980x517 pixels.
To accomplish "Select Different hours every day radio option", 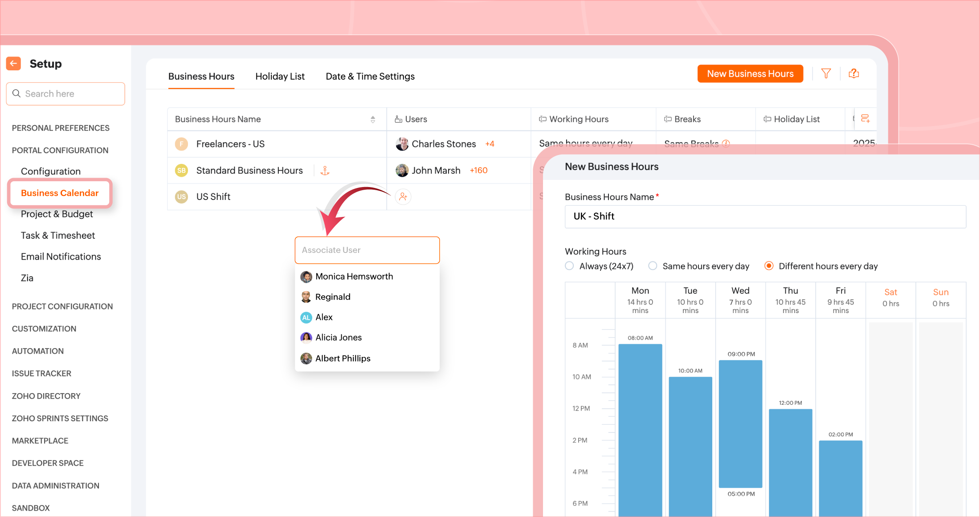I will 769,266.
